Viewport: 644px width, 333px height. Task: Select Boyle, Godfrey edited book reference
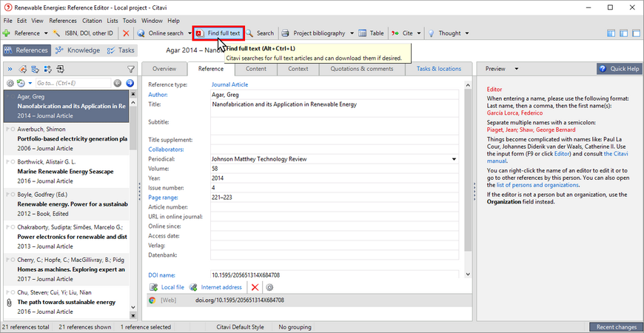point(66,204)
